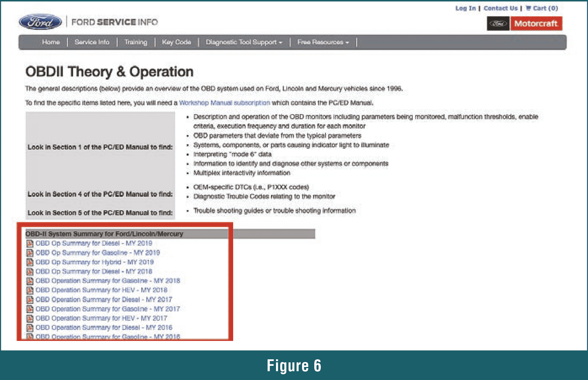Open the shopping cart icon

[528, 8]
